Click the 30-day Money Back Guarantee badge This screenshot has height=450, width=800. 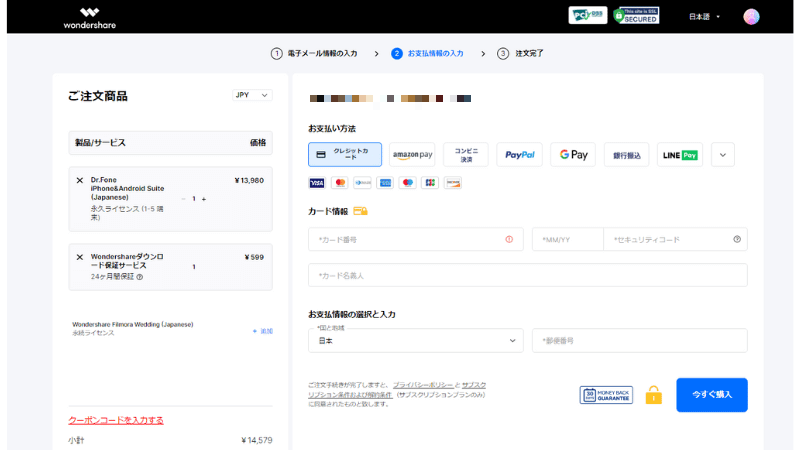(x=606, y=395)
